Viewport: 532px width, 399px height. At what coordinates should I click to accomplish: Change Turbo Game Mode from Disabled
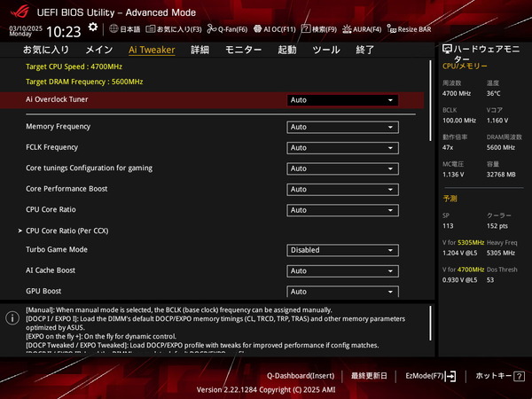pos(342,250)
